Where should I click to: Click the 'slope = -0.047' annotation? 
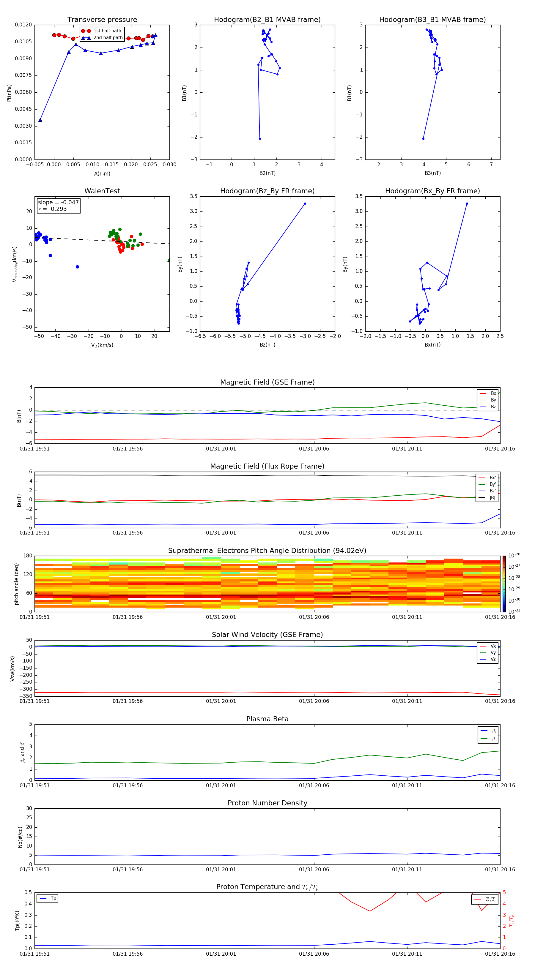58,203
